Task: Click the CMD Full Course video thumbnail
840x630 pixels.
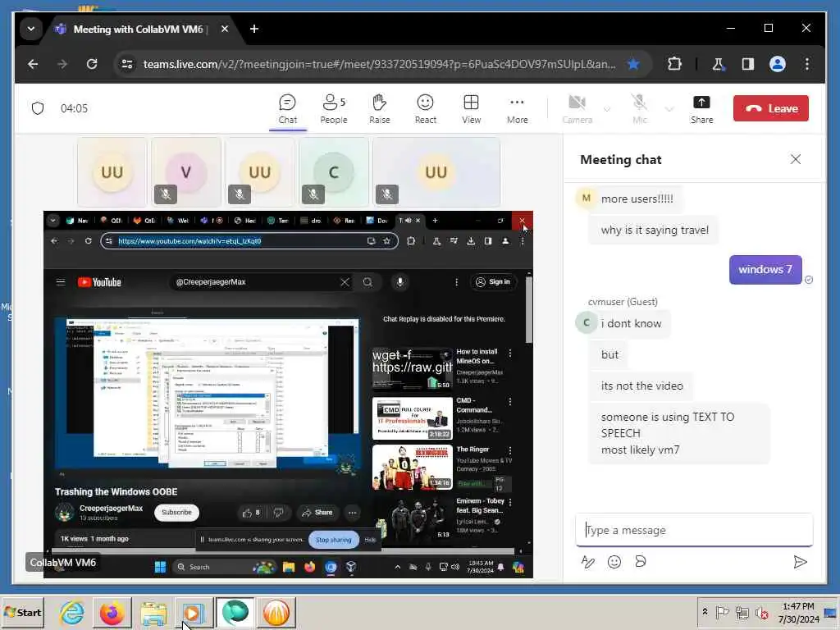Action: click(412, 418)
